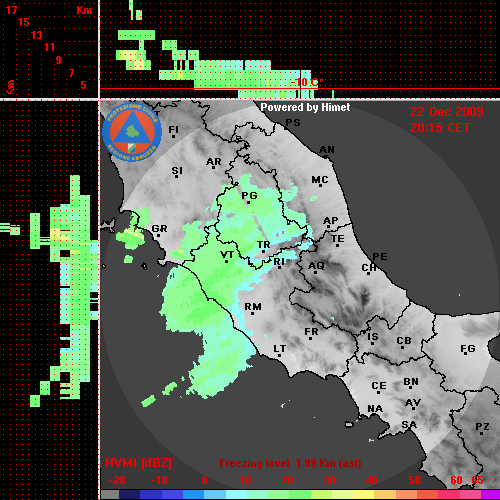Viewport: 500px width, 500px height.
Task: Click the time stamp '20:15 CET'
Action: pyautogui.click(x=440, y=128)
